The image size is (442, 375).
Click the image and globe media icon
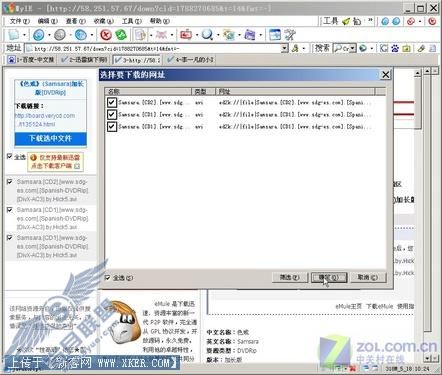[229, 34]
